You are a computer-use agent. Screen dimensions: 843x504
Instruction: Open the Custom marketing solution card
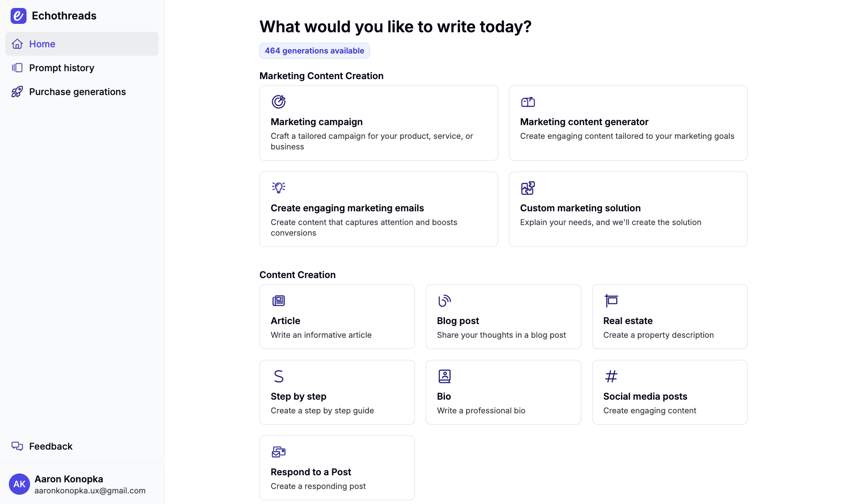(x=628, y=209)
